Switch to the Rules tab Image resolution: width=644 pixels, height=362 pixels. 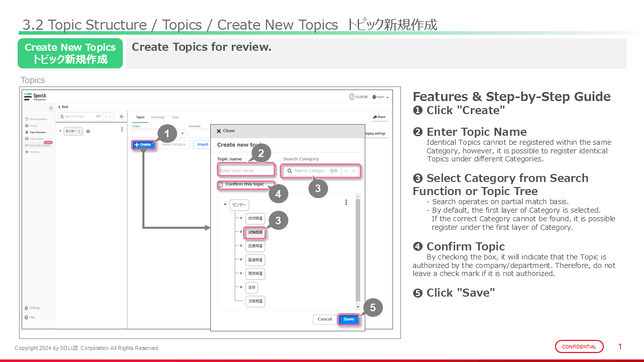click(x=175, y=117)
